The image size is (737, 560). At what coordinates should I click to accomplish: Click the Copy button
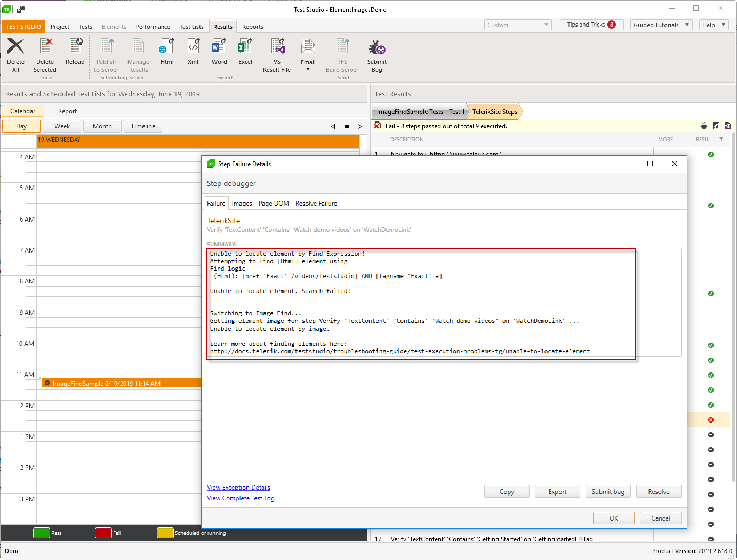click(x=507, y=492)
